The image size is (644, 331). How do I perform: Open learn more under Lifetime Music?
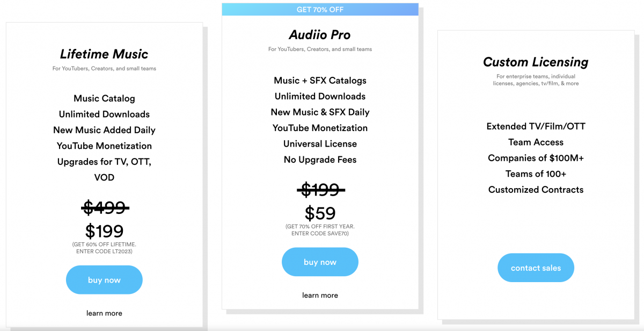tap(104, 313)
